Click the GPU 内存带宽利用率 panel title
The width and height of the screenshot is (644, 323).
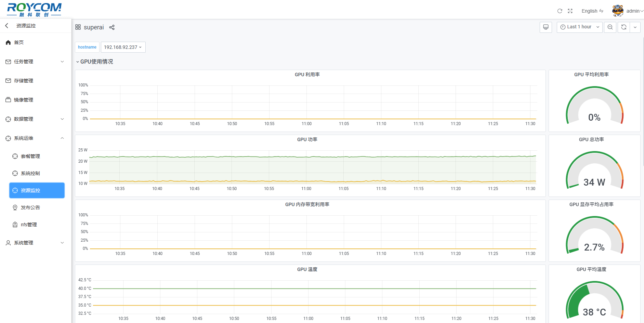point(307,204)
